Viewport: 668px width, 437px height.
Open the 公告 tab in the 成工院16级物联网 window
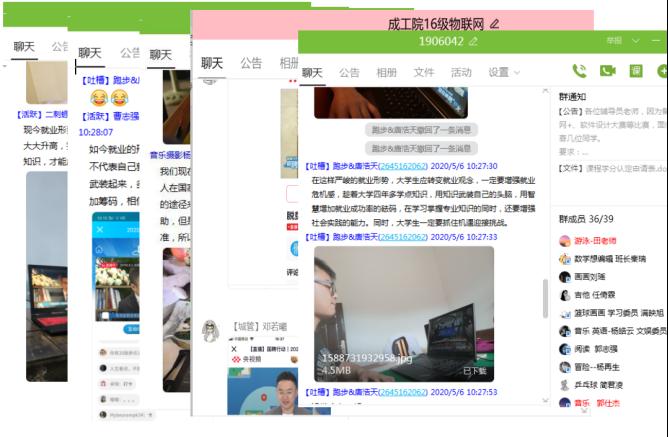251,63
